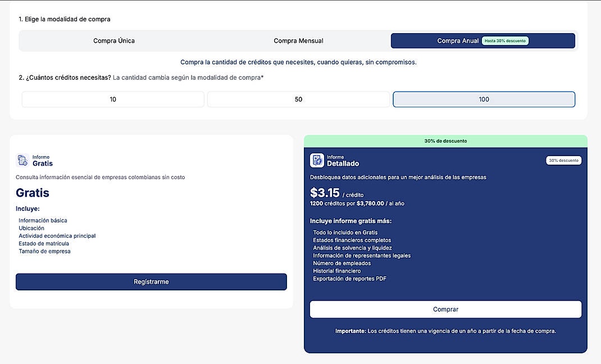Click the large 'Gratis' price heading
601x364 pixels.
click(33, 193)
